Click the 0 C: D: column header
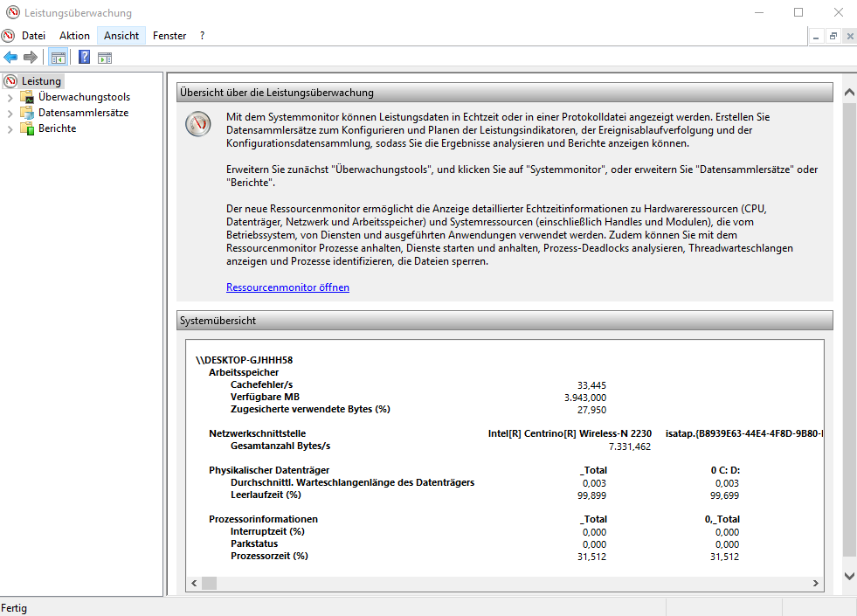 [725, 470]
